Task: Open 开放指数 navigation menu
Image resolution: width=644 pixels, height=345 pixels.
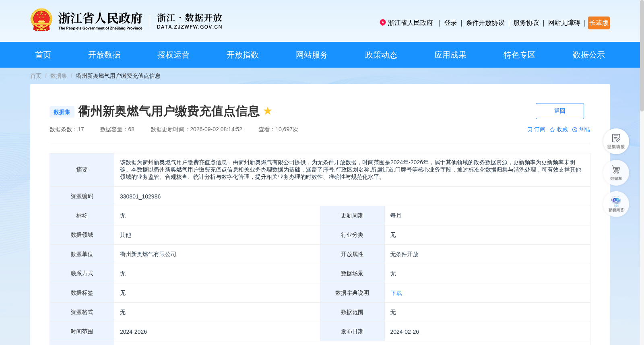Action: click(x=243, y=55)
